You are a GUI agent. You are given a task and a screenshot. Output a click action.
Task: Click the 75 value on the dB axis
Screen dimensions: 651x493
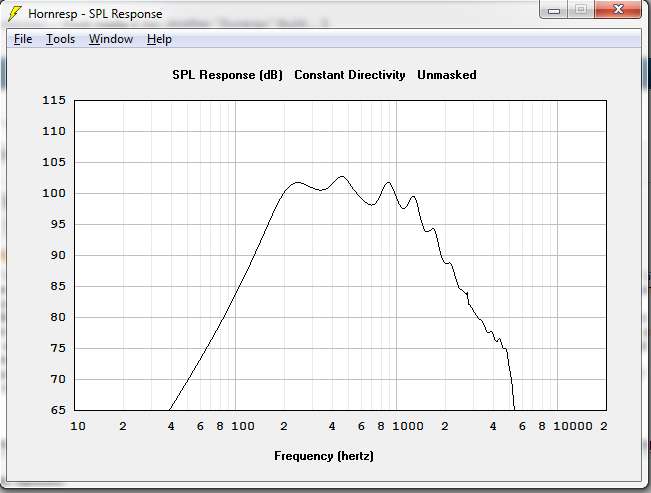point(58,348)
